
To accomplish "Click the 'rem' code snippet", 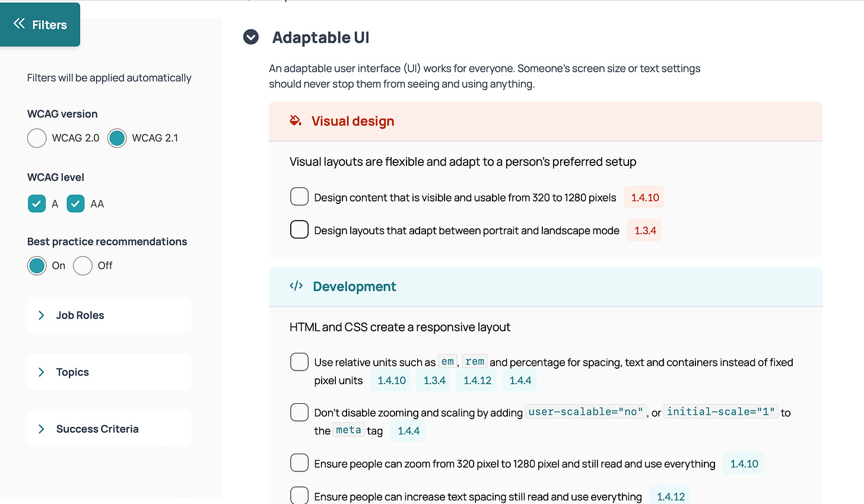I will [x=475, y=361].
